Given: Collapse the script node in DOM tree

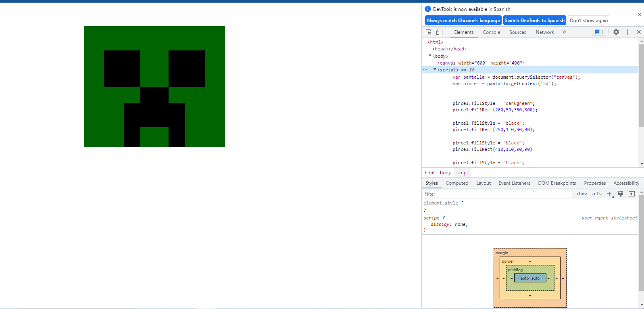Looking at the screenshot, I should (435, 69).
